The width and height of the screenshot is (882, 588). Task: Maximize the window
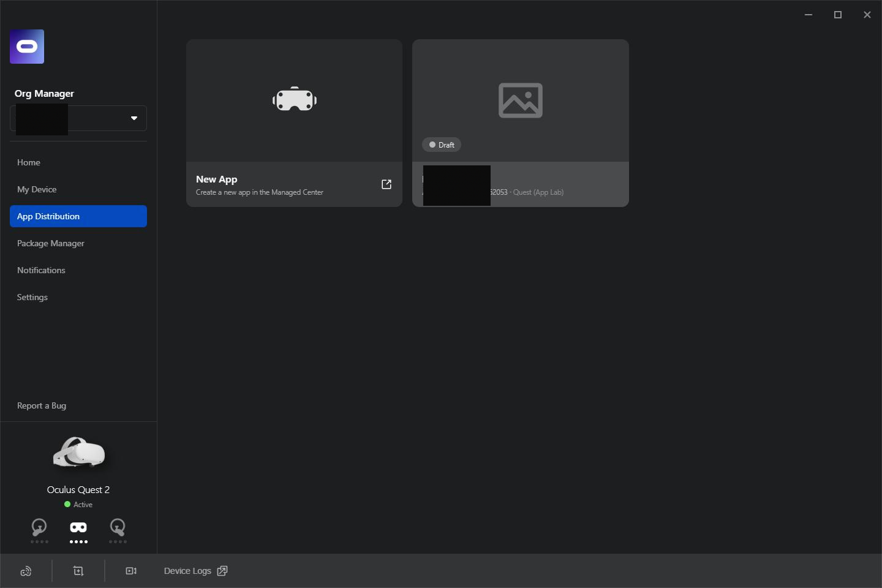838,15
